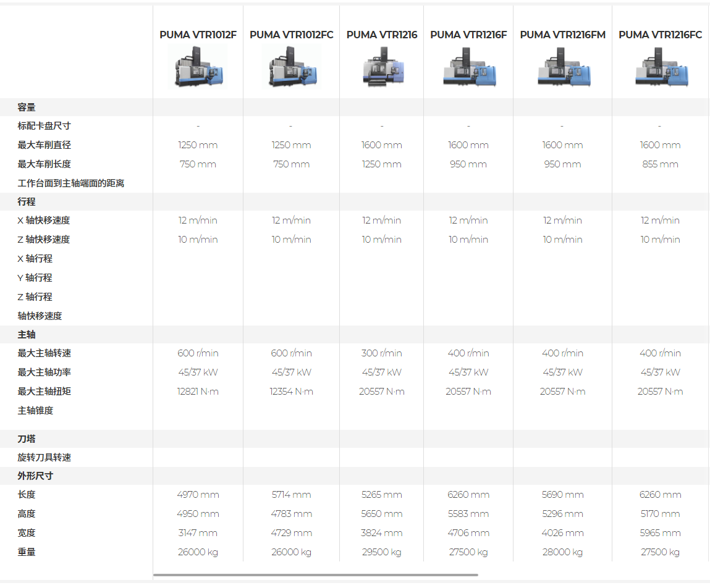Click the 最大主轴扭矩 row label
The image size is (710, 588).
(44, 391)
